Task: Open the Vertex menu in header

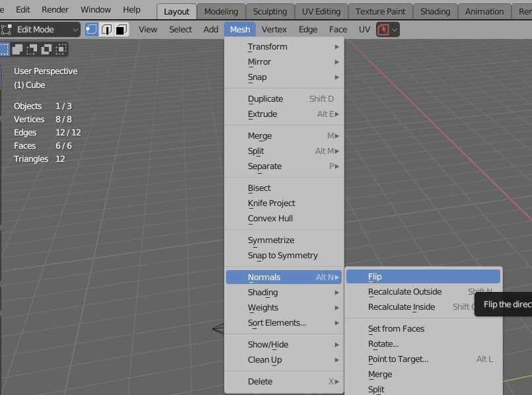Action: point(274,30)
